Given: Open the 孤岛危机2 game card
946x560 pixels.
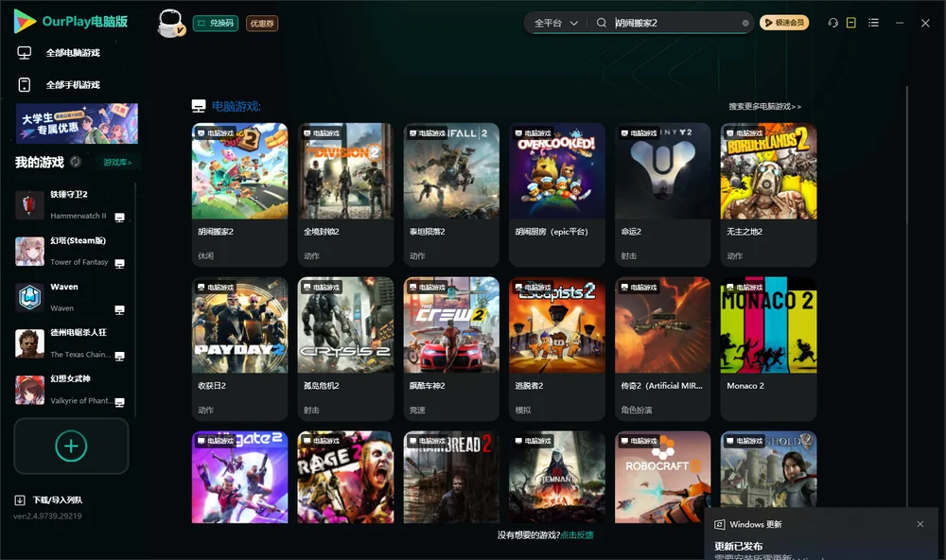Looking at the screenshot, I should click(345, 349).
